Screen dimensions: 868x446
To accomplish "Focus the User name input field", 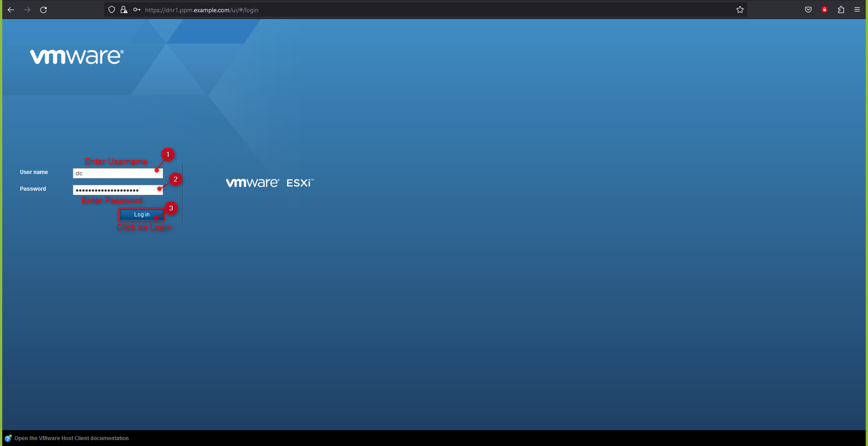I will click(x=118, y=174).
